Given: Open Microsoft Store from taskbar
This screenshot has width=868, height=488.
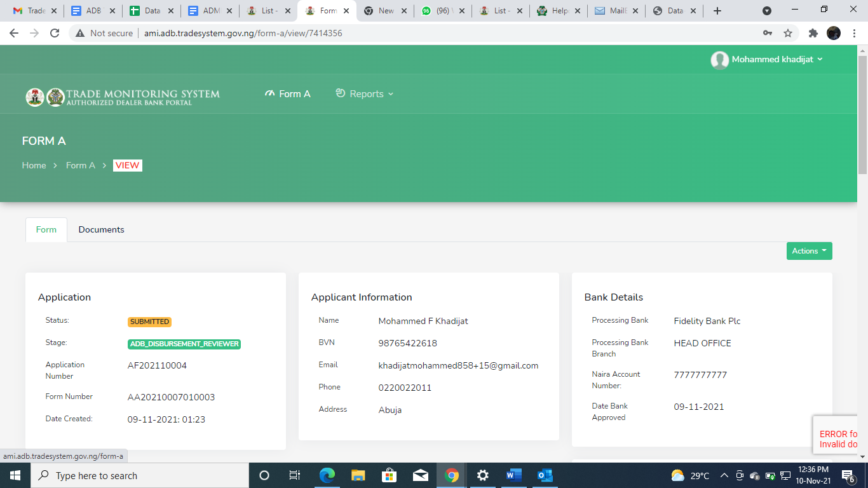Looking at the screenshot, I should [x=389, y=475].
